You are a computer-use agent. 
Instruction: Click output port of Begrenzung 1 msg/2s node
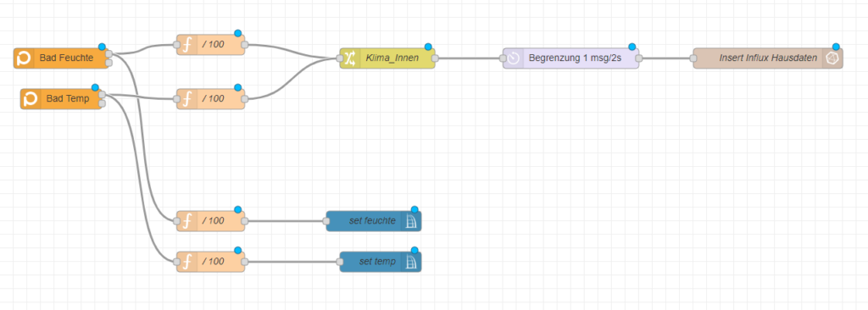[639, 58]
